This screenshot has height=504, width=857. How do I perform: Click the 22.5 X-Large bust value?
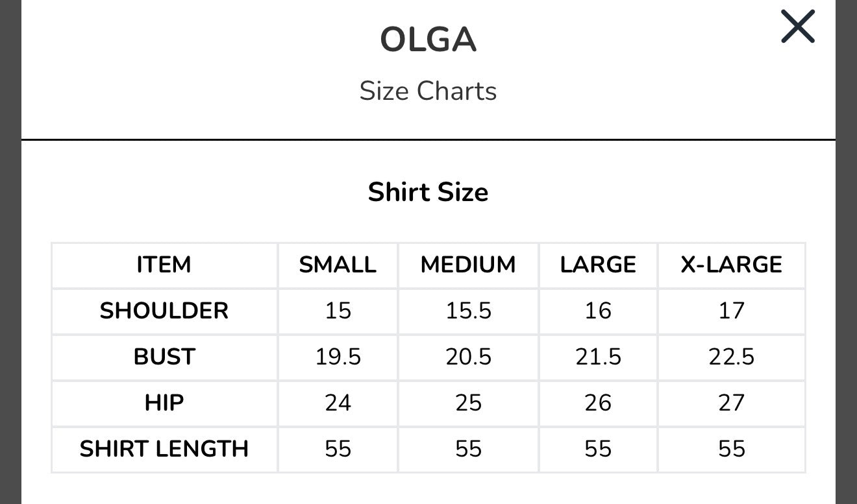coord(732,357)
